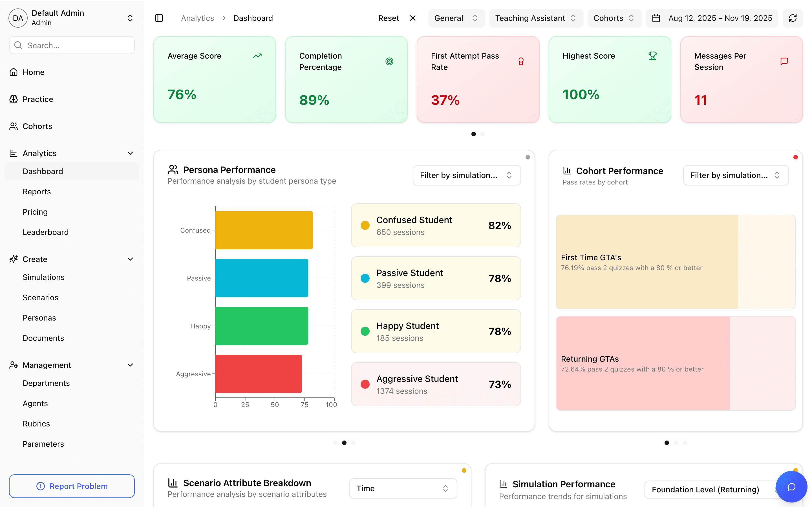Viewport: 812px width, 507px height.
Task: Collapse the Analytics section in the sidebar
Action: pos(130,153)
